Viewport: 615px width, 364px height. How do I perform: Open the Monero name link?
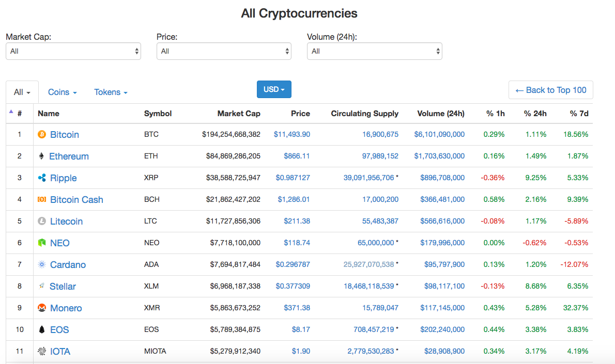(x=66, y=308)
